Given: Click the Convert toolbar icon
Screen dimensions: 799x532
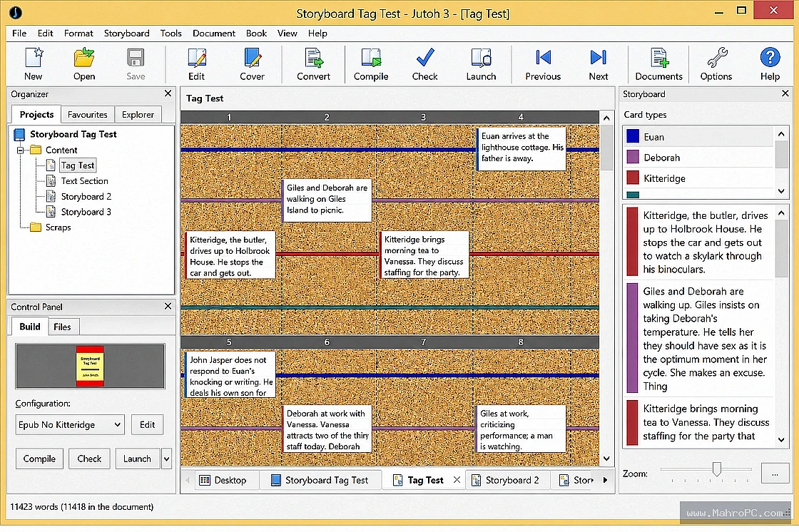Looking at the screenshot, I should coord(313,63).
